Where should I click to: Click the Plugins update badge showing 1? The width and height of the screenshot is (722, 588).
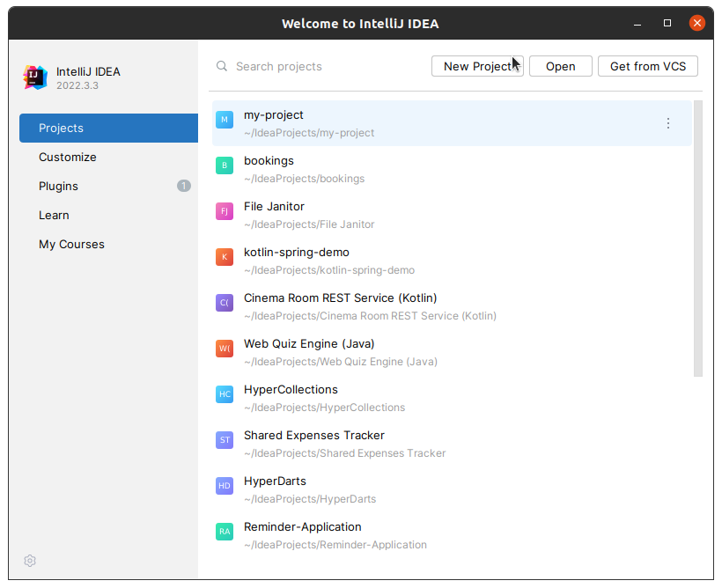184,186
